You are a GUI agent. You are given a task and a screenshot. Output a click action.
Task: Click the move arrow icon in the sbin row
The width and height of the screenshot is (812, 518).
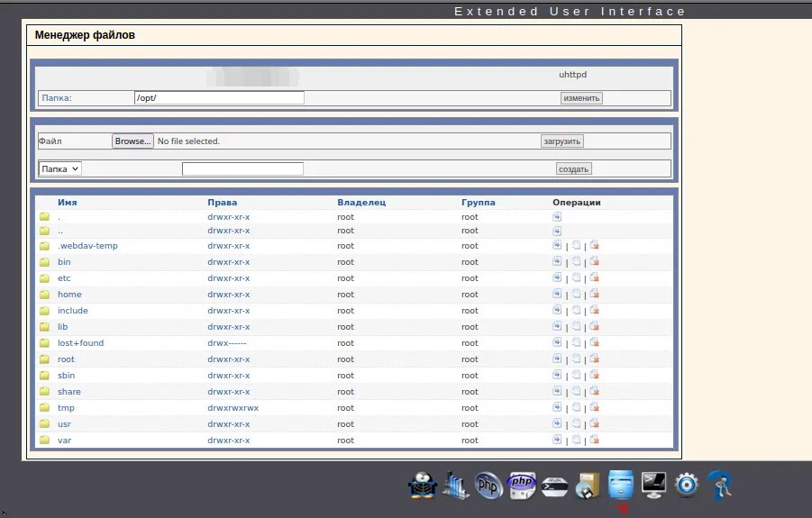557,375
